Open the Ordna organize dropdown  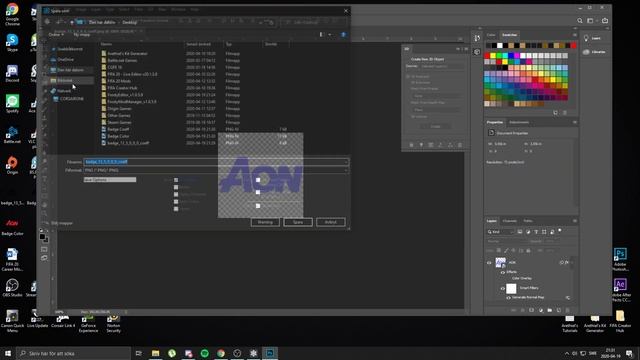click(x=56, y=35)
